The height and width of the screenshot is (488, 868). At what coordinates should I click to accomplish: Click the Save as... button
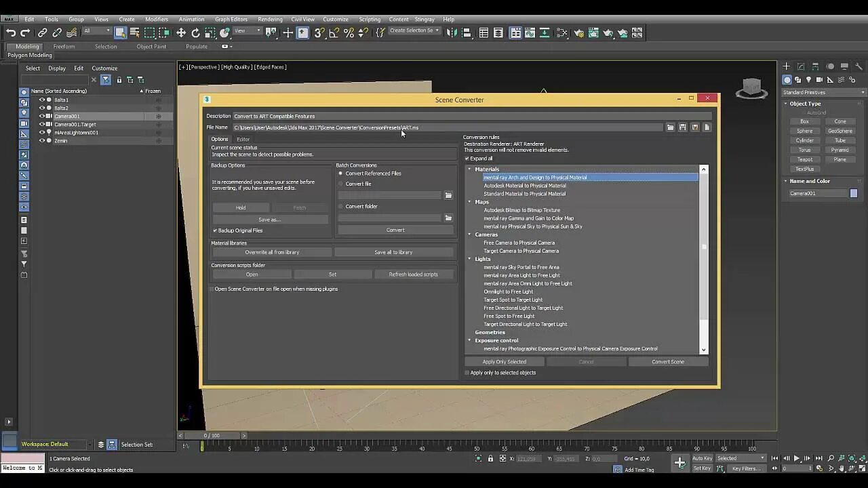pos(269,220)
